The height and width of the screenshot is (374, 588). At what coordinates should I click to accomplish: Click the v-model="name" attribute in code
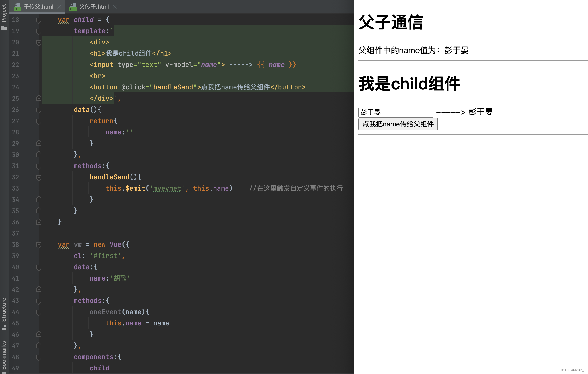point(193,65)
